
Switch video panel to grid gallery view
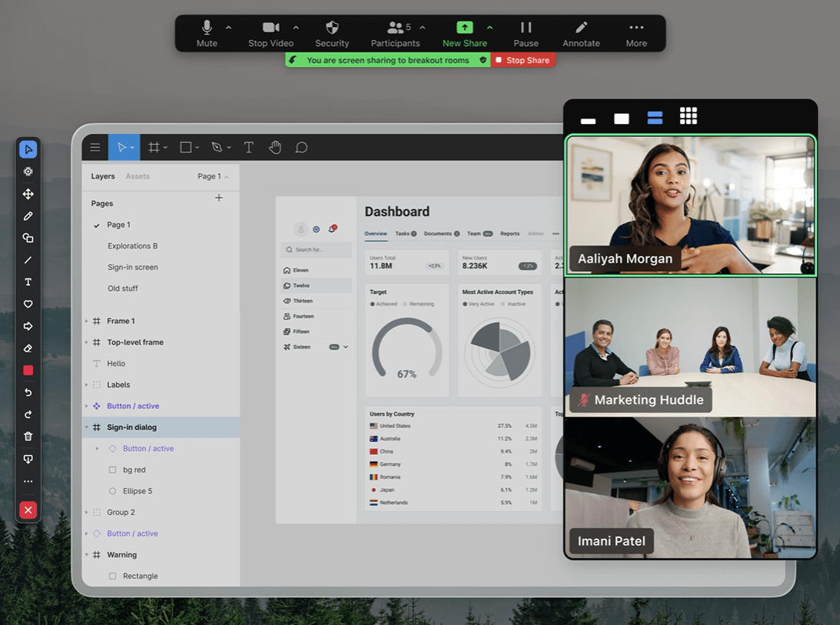tap(688, 115)
